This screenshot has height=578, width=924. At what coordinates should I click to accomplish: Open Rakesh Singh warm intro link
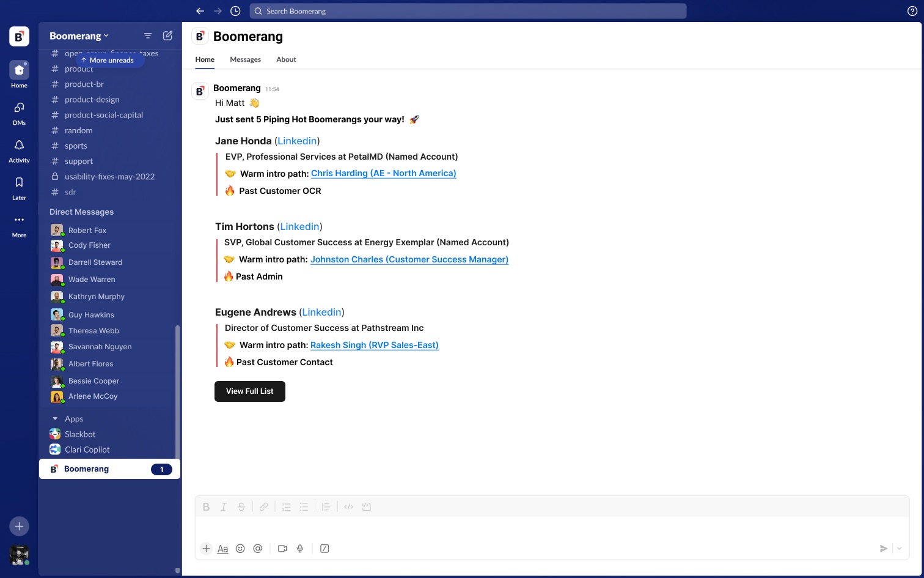(x=375, y=345)
